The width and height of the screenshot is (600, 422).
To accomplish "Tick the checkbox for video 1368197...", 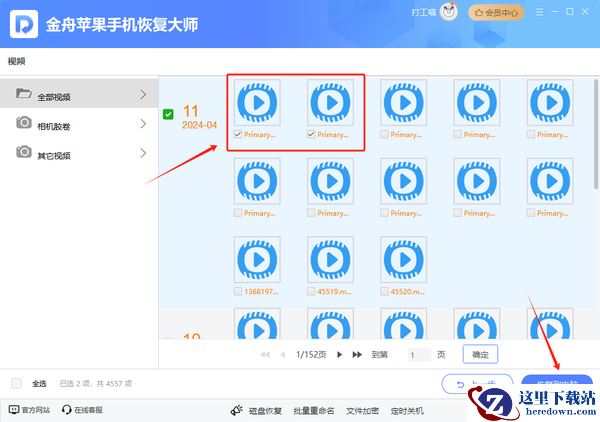I will pyautogui.click(x=238, y=292).
